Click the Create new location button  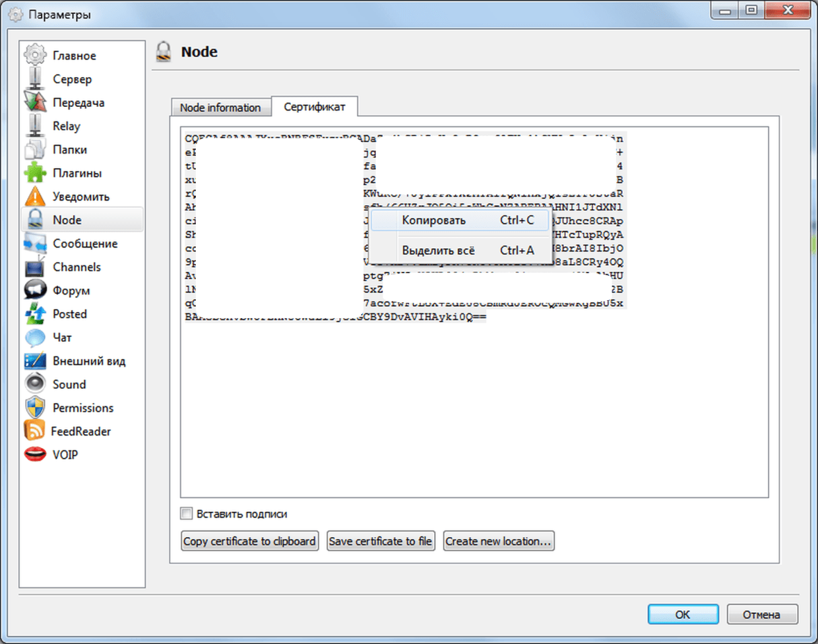(x=498, y=541)
